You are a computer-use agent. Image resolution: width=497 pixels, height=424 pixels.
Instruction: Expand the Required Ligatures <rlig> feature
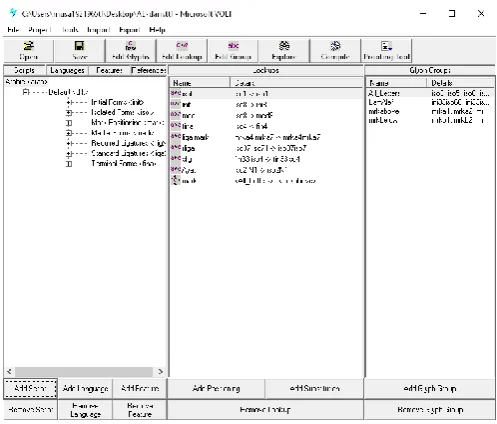pos(69,143)
